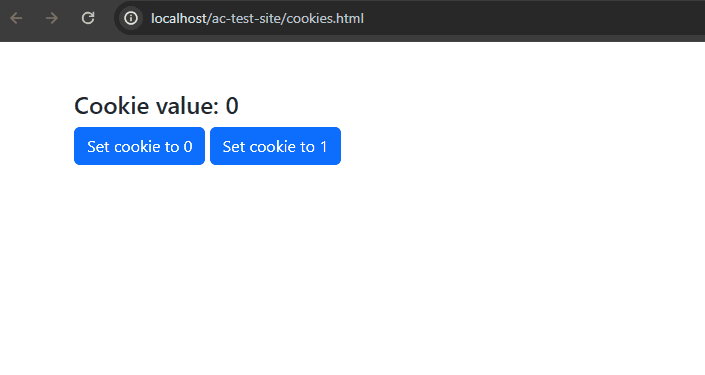Click "cookies.html" in the URL
Image resolution: width=705 pixels, height=375 pixels.
(x=325, y=18)
